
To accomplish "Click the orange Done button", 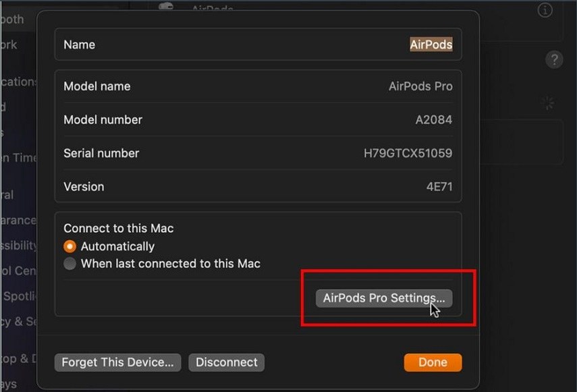I will coord(433,362).
